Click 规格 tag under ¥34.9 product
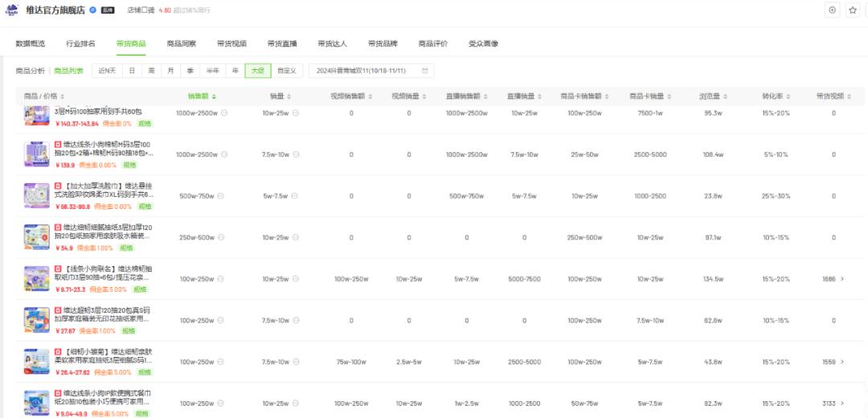The image size is (868, 418). click(128, 248)
